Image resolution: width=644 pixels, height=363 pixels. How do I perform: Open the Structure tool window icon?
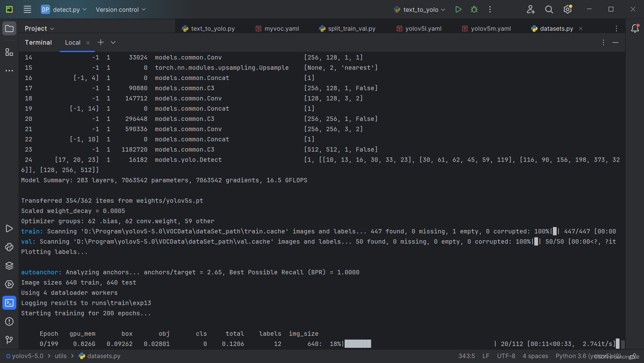[9, 52]
